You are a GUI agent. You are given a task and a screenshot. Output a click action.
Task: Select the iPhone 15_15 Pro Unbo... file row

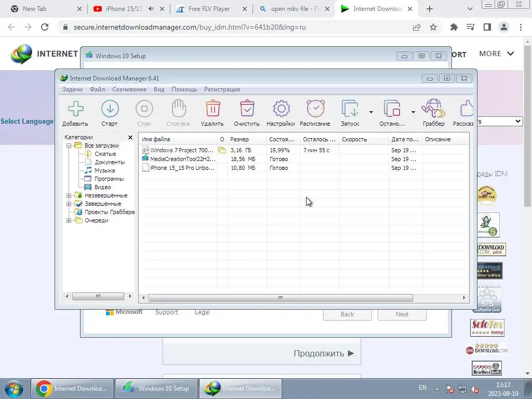tap(303, 168)
